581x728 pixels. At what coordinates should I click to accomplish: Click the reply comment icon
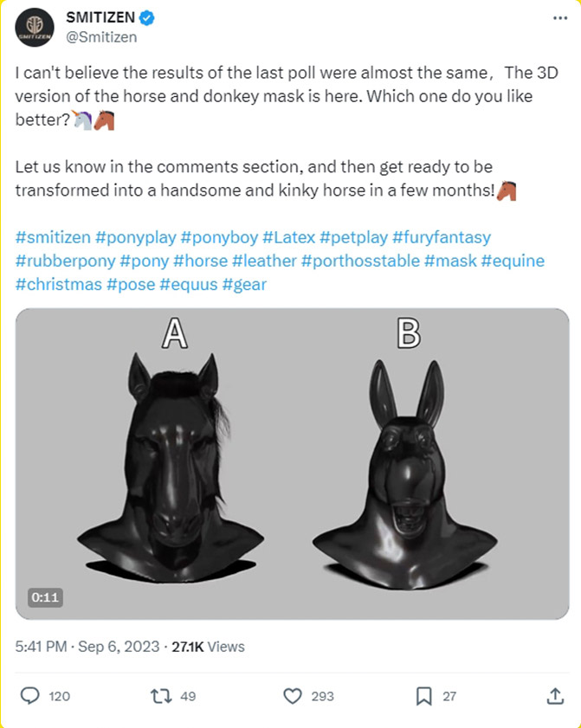[x=30, y=695]
